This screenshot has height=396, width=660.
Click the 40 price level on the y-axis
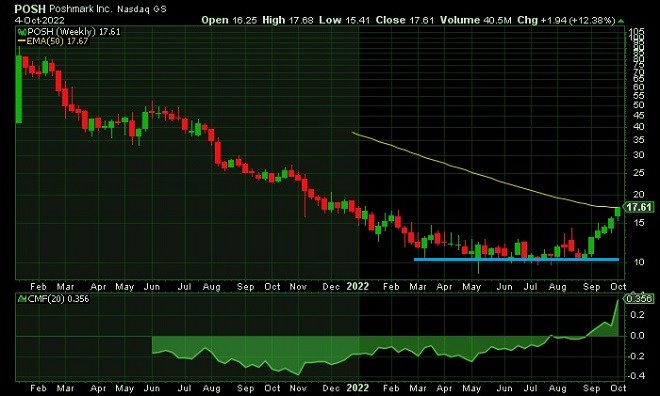[639, 127]
